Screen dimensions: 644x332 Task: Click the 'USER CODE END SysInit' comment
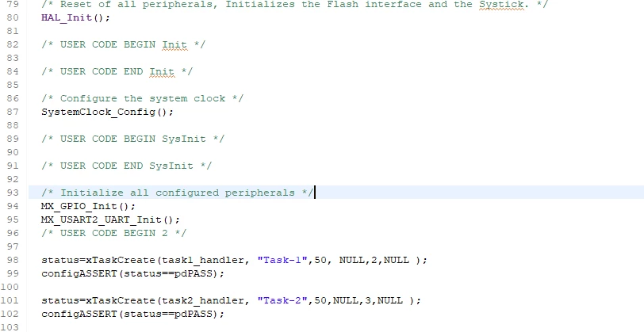click(x=127, y=166)
